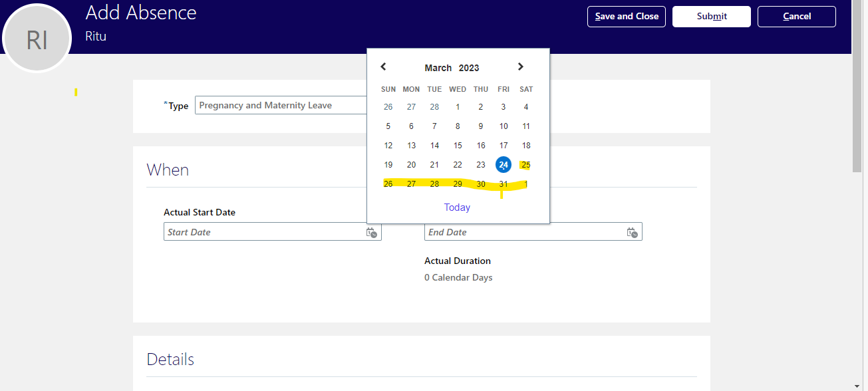The width and height of the screenshot is (868, 391).
Task: Click the RI profile avatar
Action: (x=37, y=38)
